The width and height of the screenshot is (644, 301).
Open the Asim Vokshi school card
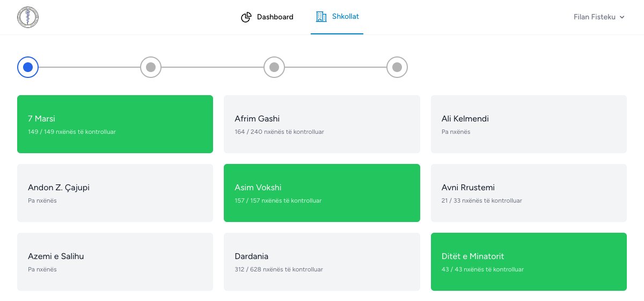pyautogui.click(x=322, y=193)
